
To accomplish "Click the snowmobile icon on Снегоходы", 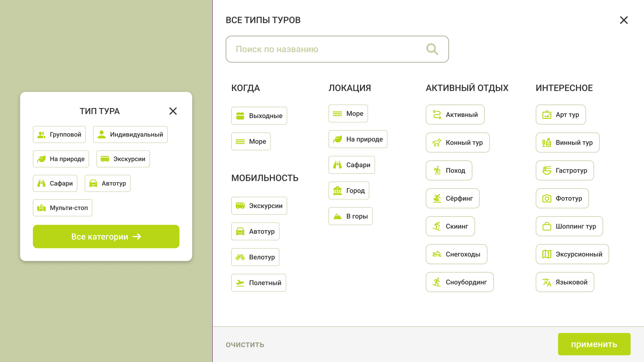I will 437,254.
